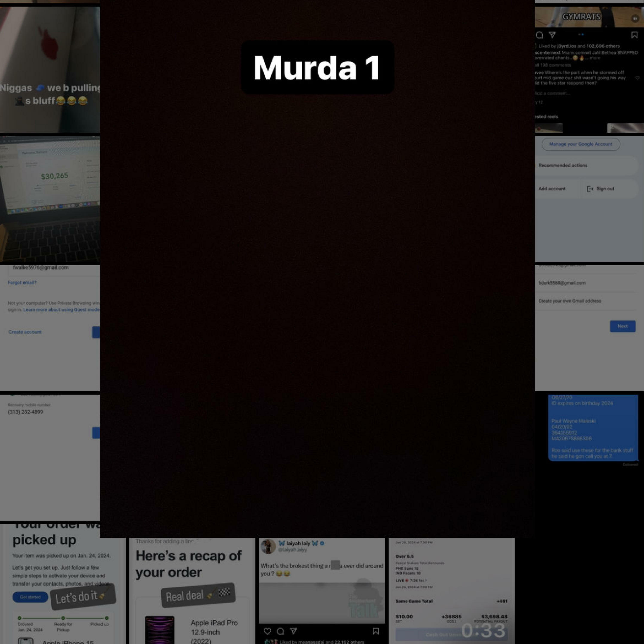The width and height of the screenshot is (644, 644).
Task: Click the order progress tracker bar
Action: pos(63,618)
